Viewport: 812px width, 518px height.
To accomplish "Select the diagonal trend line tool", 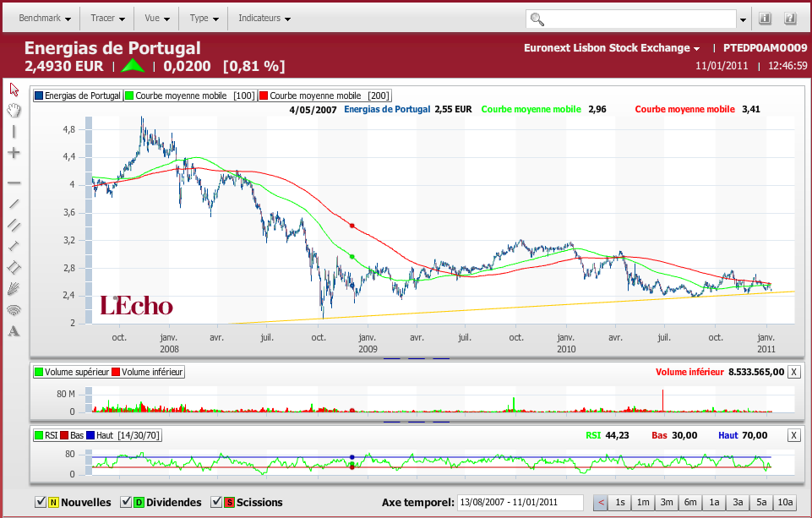I will pyautogui.click(x=14, y=204).
